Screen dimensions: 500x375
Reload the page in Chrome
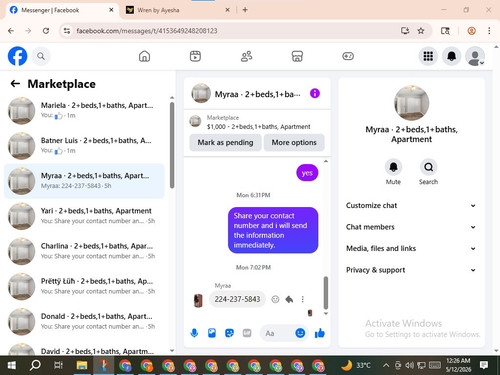pyautogui.click(x=46, y=31)
